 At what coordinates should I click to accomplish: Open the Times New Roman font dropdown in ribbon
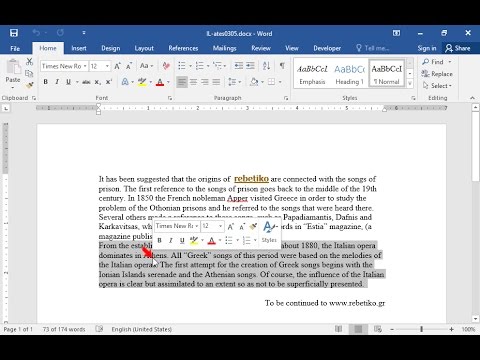pyautogui.click(x=64, y=66)
